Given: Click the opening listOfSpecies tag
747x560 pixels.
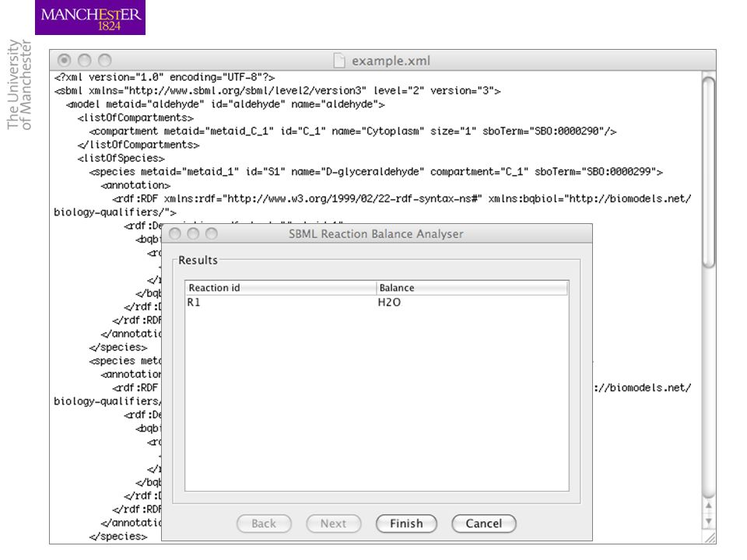Looking at the screenshot, I should coord(121,158).
